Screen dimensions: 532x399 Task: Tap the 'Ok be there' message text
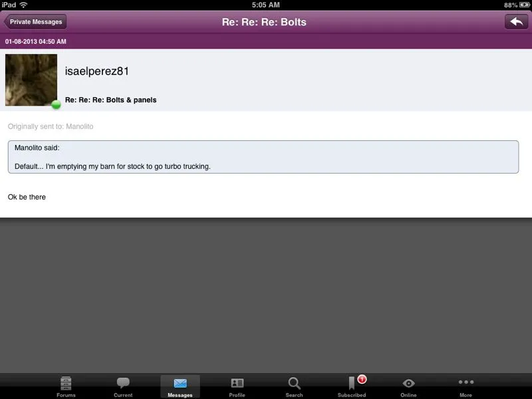click(x=27, y=197)
